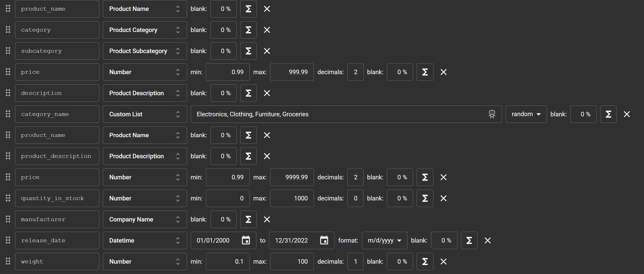Change the Product Subcategory field type

[x=144, y=51]
